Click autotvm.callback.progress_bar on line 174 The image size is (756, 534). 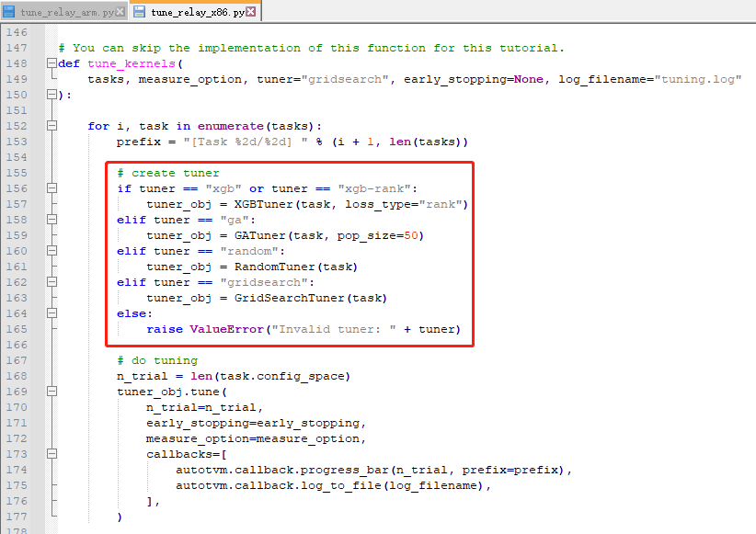coord(282,470)
